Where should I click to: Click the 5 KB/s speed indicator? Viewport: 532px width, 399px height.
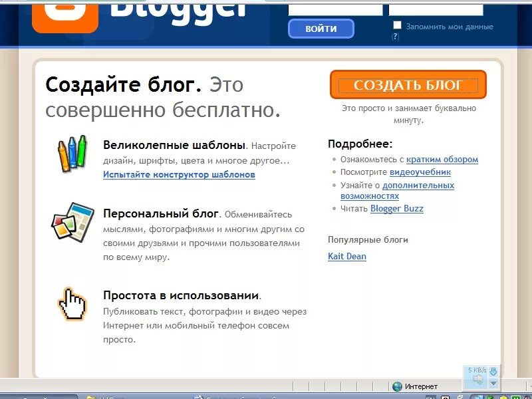point(477,370)
